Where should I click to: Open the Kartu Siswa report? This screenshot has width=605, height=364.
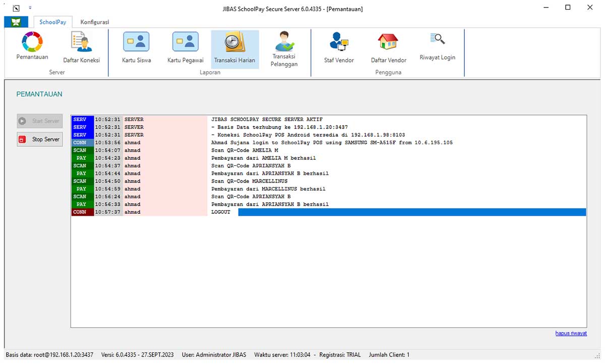tap(136, 48)
